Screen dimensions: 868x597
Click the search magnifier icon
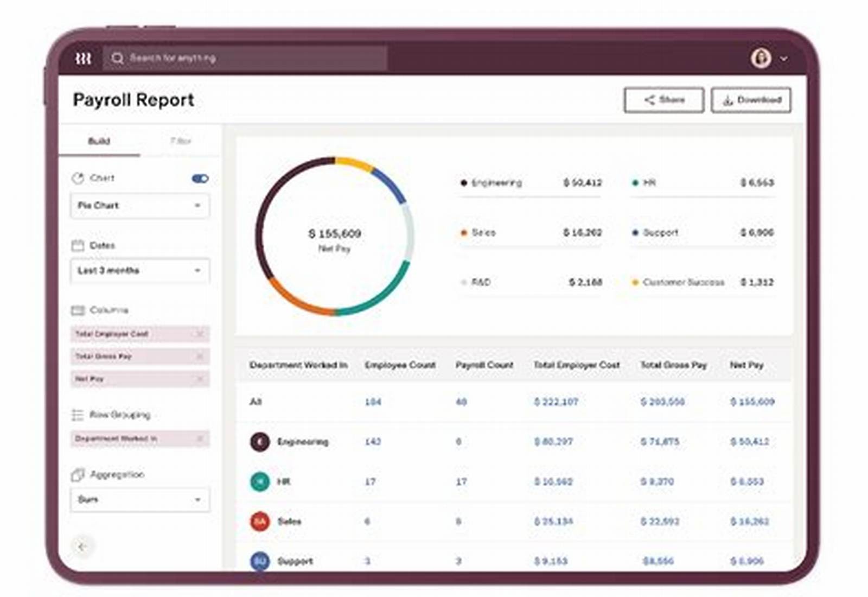pos(117,58)
